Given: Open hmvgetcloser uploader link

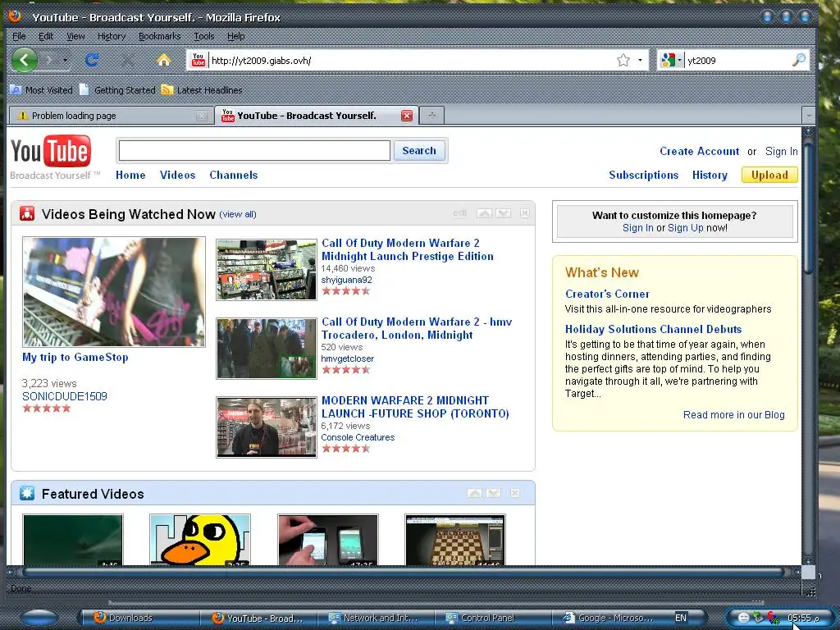Looking at the screenshot, I should pyautogui.click(x=347, y=358).
